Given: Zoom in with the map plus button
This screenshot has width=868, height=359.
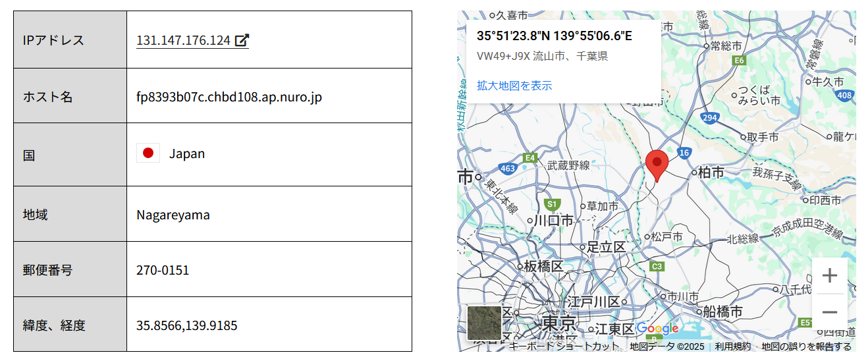Looking at the screenshot, I should click(x=830, y=275).
